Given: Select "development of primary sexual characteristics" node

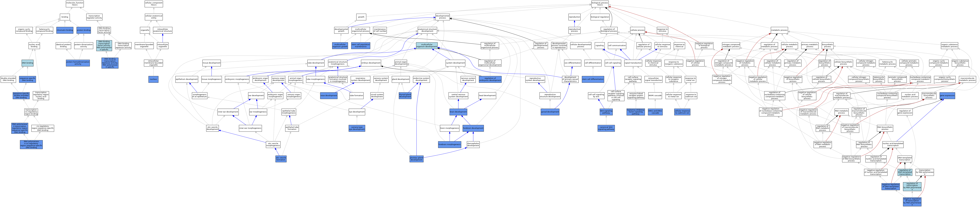Looking at the screenshot, I should (570, 79).
